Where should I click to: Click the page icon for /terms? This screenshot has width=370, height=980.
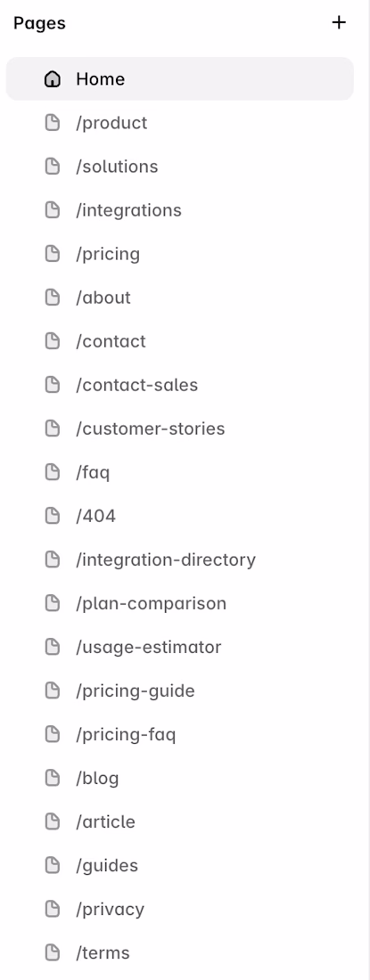tap(53, 953)
